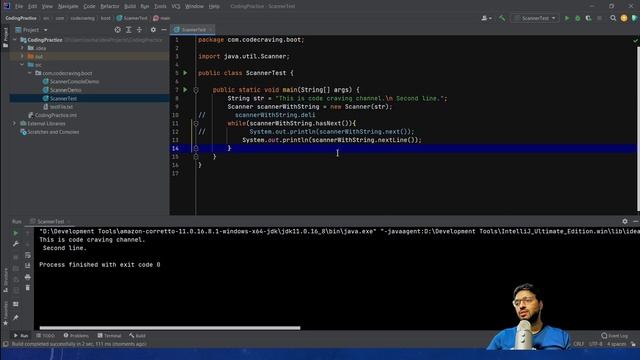The image size is (640, 360).
Task: Toggle fold marker at line 14
Action: (196, 148)
